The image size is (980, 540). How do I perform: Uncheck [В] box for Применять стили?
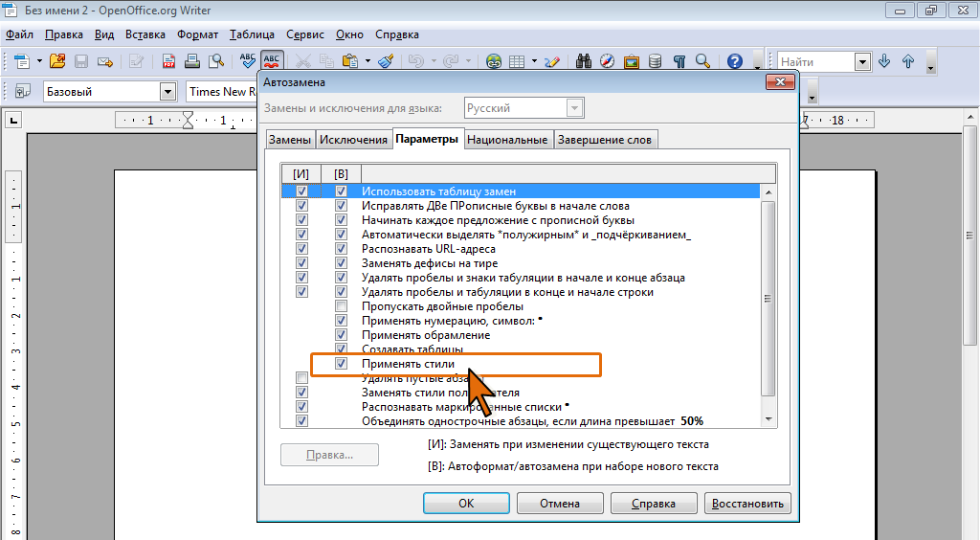341,364
